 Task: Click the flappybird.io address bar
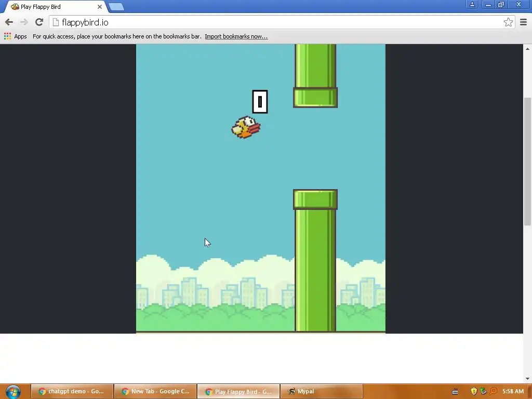(x=282, y=22)
